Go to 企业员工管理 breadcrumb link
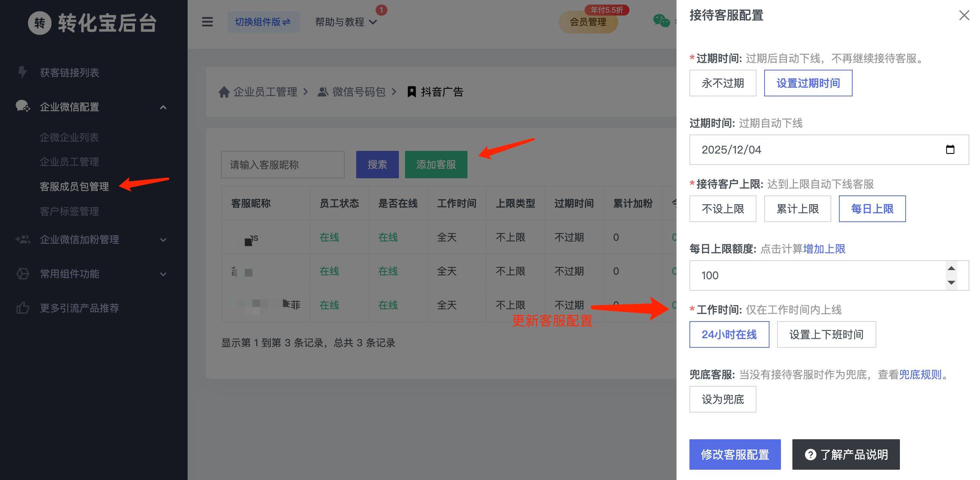The width and height of the screenshot is (980, 480). pyautogui.click(x=265, y=92)
